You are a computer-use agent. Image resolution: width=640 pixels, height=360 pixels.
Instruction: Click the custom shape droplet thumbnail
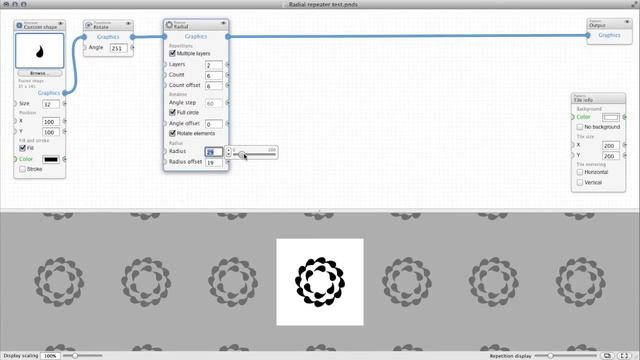[x=40, y=51]
